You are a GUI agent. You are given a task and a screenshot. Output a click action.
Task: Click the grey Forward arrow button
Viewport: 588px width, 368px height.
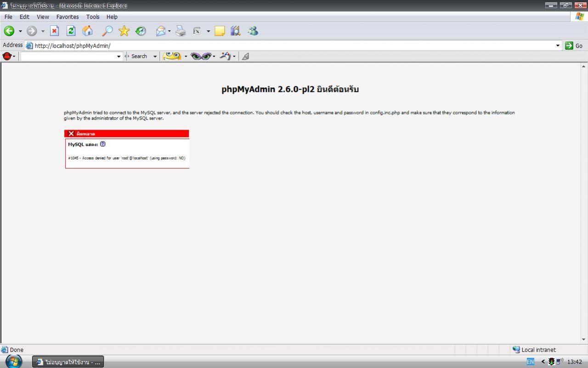click(32, 31)
